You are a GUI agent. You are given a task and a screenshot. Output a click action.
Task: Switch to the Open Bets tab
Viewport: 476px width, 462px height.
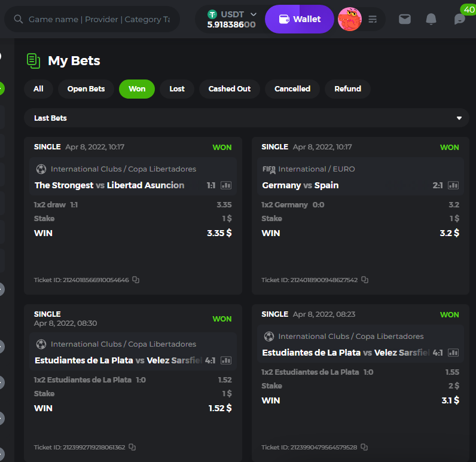[x=86, y=89]
